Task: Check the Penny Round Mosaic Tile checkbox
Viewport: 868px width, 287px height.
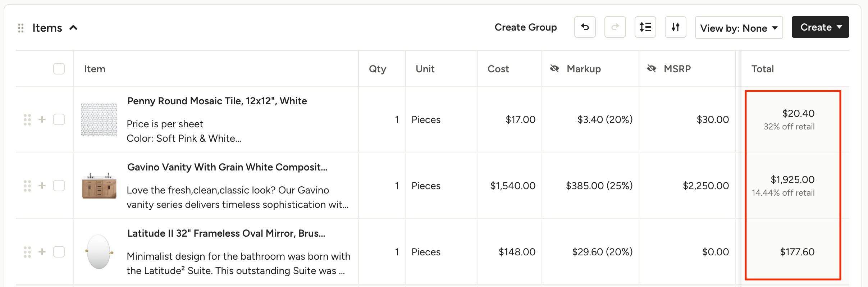Action: click(x=59, y=119)
